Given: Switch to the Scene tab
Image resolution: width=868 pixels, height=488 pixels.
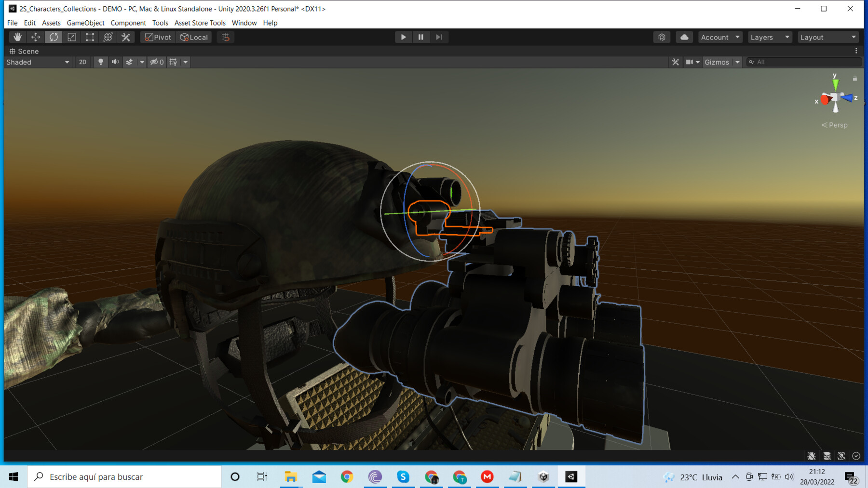Looking at the screenshot, I should (x=24, y=51).
